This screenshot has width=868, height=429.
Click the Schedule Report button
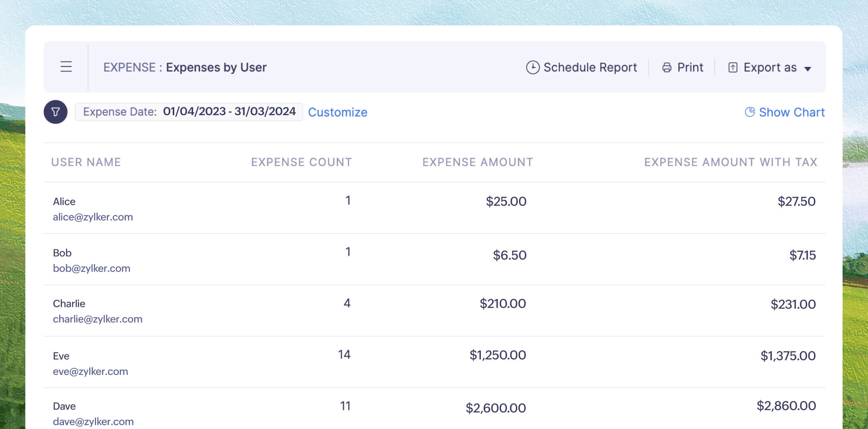pos(590,68)
